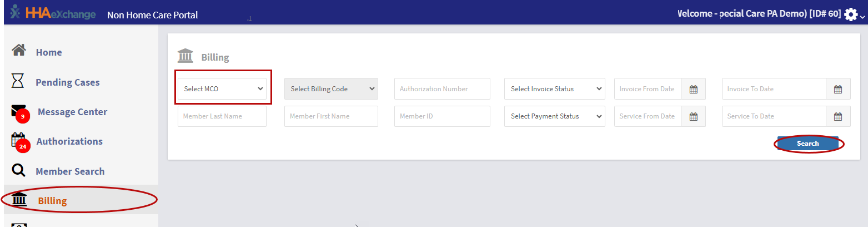Screen dimensions: 868x227
Task: Expand the Select MCO dropdown
Action: pos(222,89)
